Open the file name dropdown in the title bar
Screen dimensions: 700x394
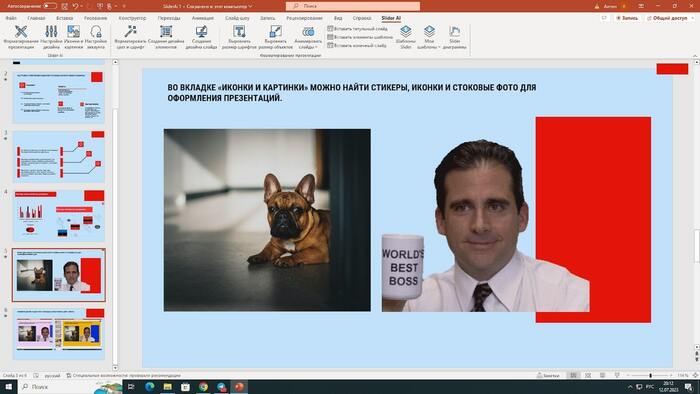tap(250, 6)
